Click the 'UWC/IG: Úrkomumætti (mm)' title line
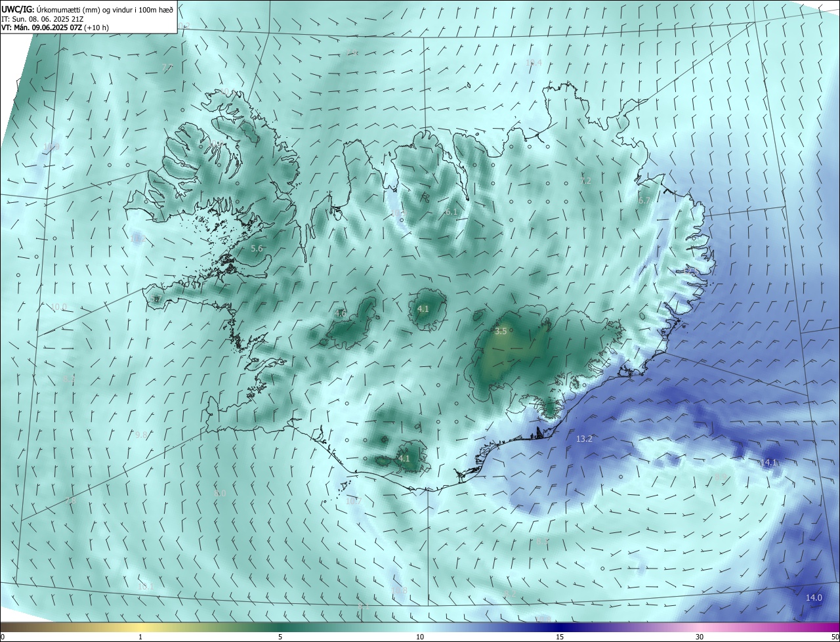Screen dimensions: 840x642 (x=87, y=9)
